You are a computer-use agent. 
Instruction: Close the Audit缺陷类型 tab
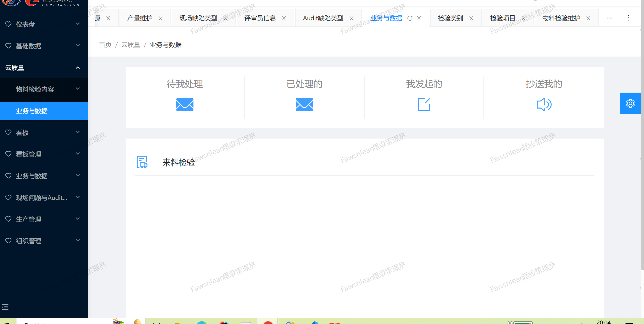click(x=351, y=18)
